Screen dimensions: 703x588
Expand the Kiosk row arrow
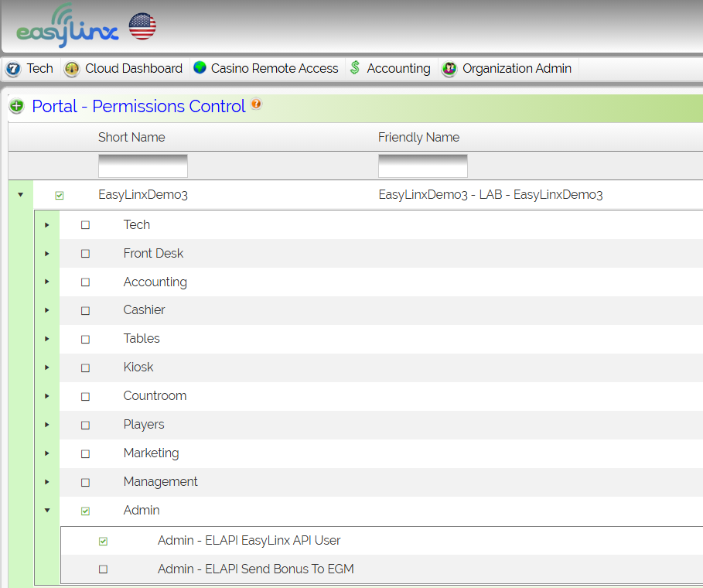click(x=47, y=367)
